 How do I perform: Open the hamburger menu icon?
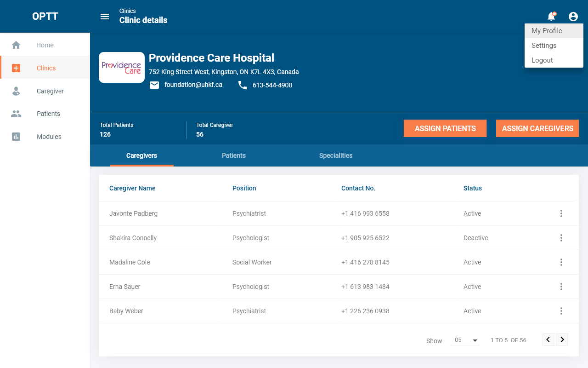[105, 17]
